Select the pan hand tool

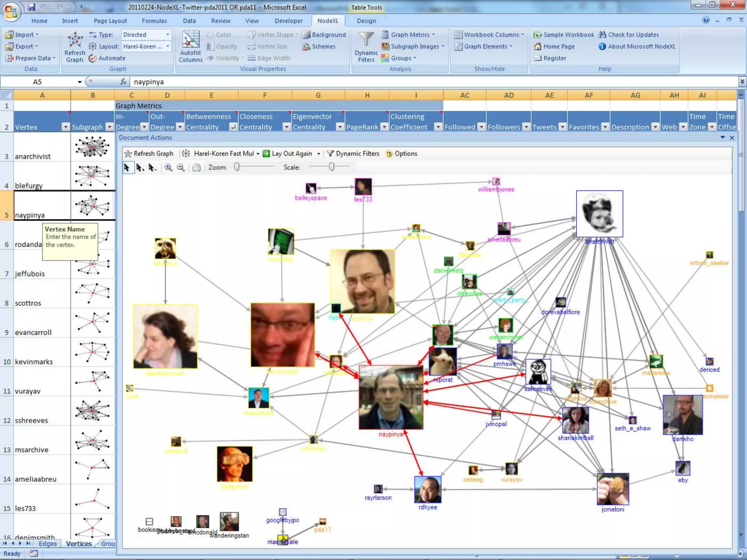(x=196, y=167)
